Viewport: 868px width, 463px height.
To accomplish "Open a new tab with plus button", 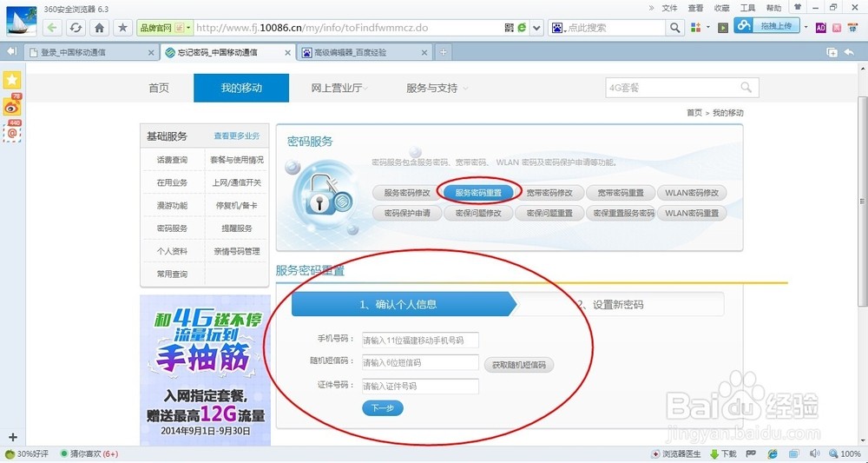I will point(443,53).
